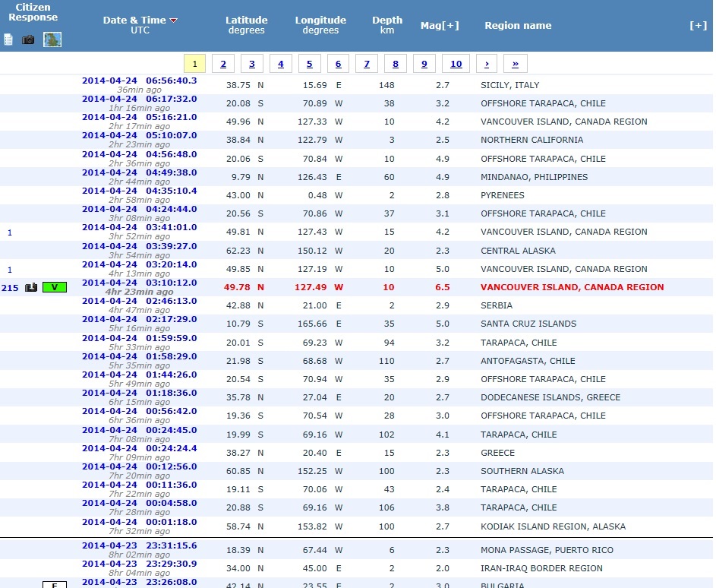The image size is (716, 588).
Task: Open the 02:17:29.0 Santa Cruz Islands entry
Action: [x=139, y=319]
